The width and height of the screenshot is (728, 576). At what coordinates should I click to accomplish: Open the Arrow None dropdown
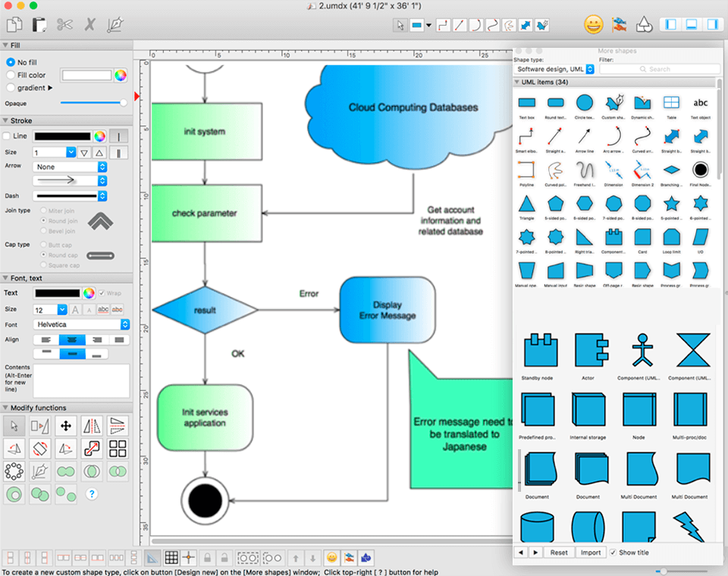click(x=70, y=167)
